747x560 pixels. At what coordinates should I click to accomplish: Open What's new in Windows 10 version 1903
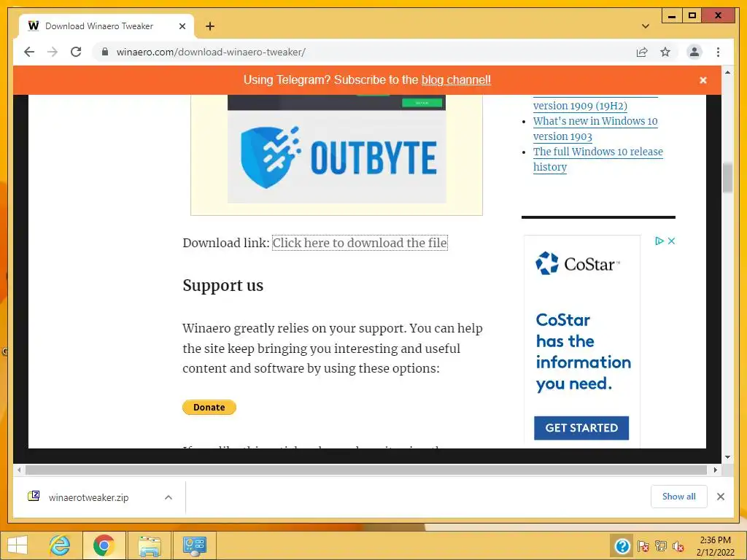595,128
